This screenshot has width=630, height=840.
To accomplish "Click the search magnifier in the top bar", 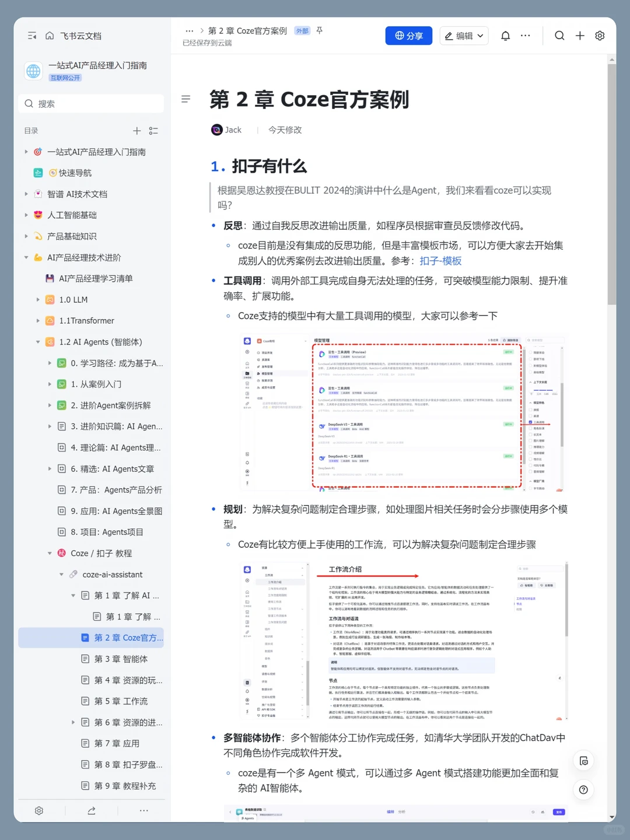I will coord(559,36).
